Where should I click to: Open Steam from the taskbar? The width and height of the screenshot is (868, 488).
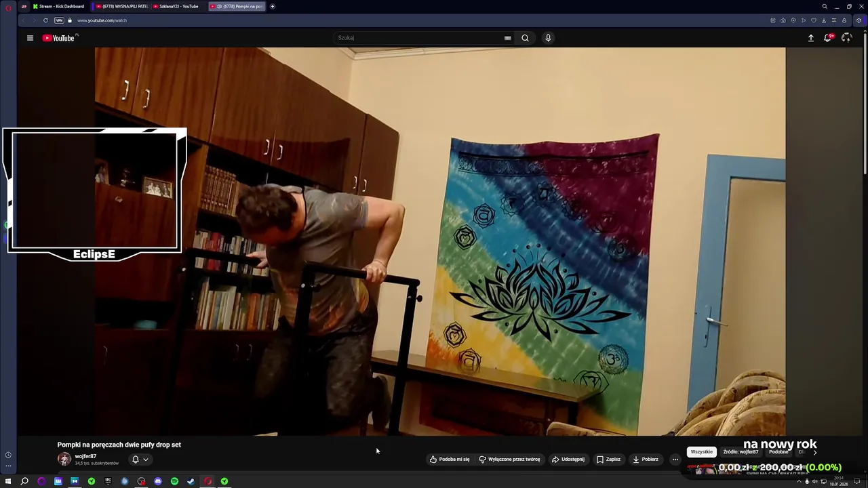(x=191, y=481)
